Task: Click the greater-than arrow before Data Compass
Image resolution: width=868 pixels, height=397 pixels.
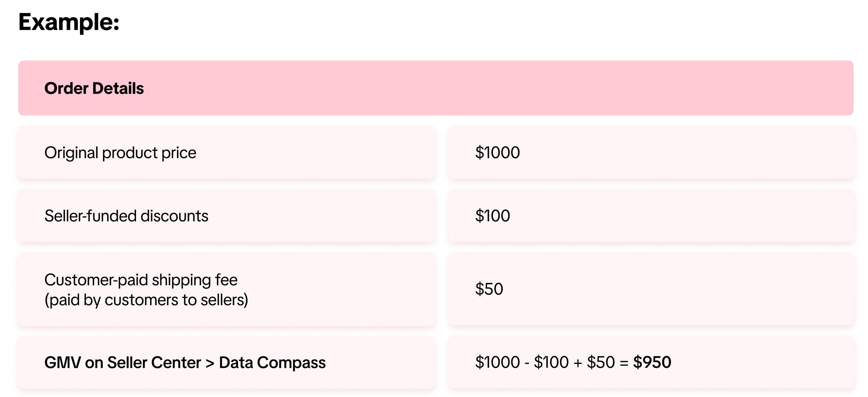Action: pos(210,363)
